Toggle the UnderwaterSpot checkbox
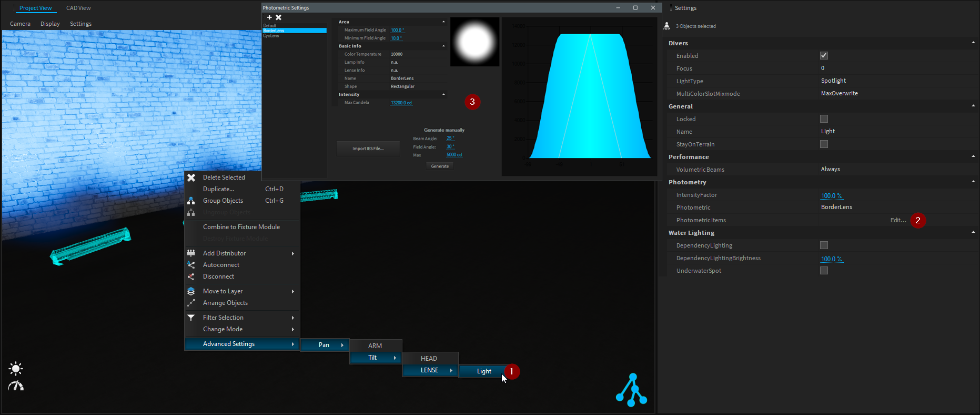 (824, 271)
